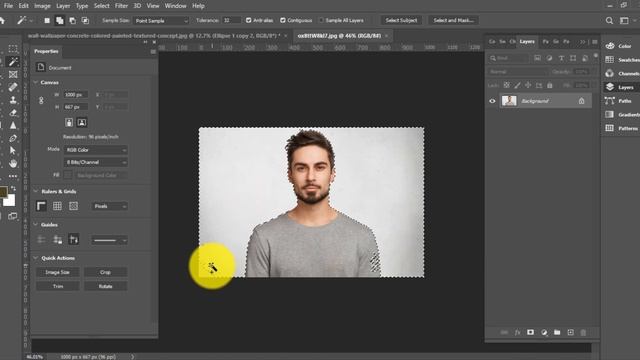Click the Background layer thumbnail

[509, 101]
